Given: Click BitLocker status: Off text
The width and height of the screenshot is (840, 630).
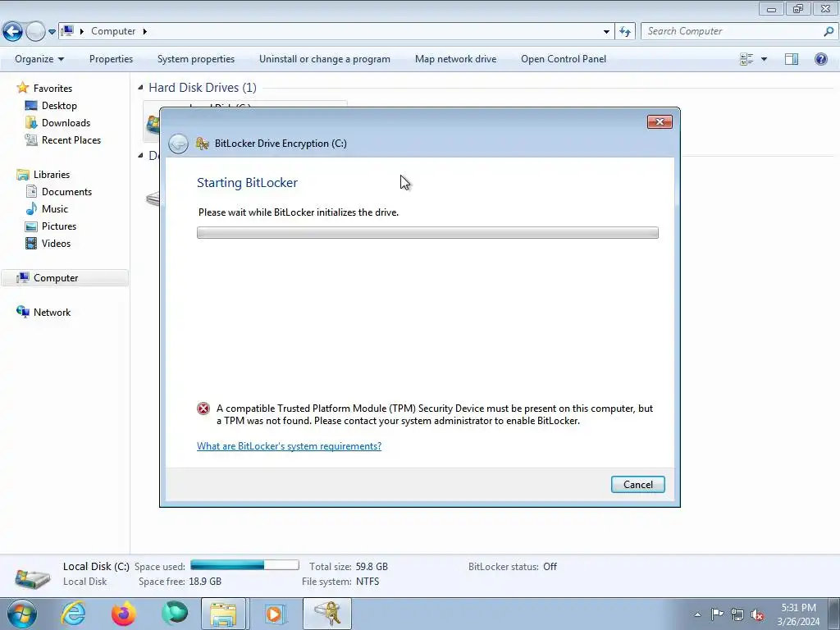Looking at the screenshot, I should (x=512, y=567).
